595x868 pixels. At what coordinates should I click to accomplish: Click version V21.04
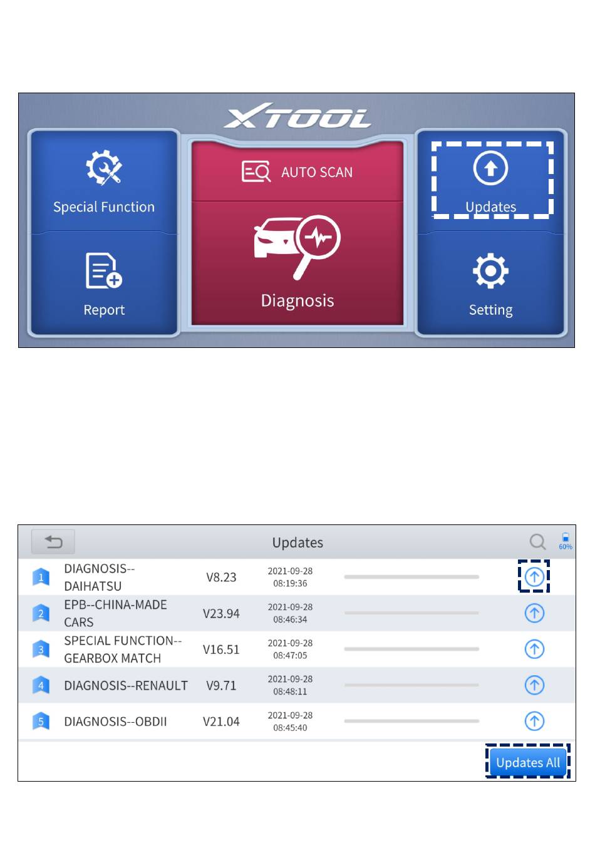[221, 722]
